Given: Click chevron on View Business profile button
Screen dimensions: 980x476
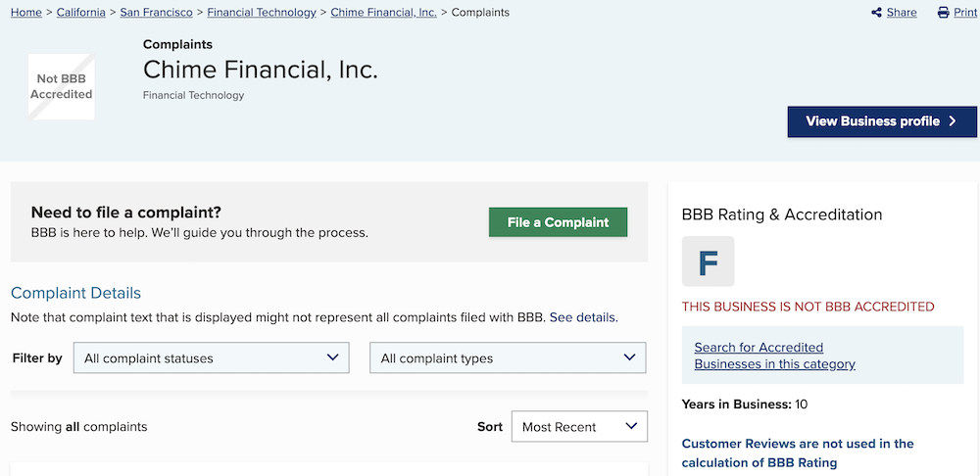Looking at the screenshot, I should click(x=953, y=121).
